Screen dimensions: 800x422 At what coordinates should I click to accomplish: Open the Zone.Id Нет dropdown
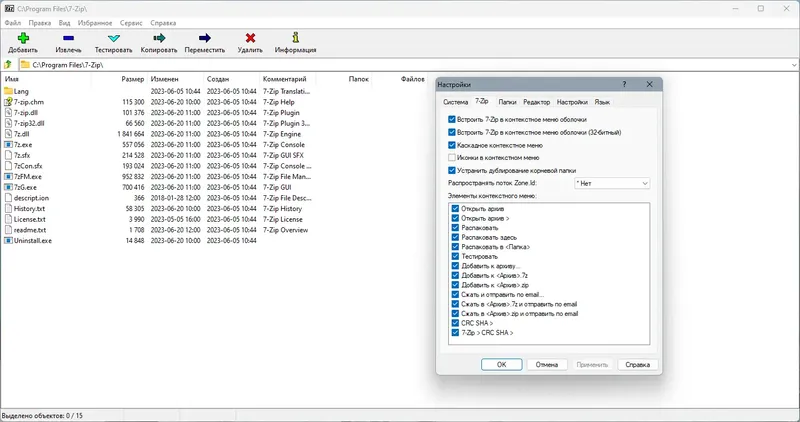tap(612, 183)
